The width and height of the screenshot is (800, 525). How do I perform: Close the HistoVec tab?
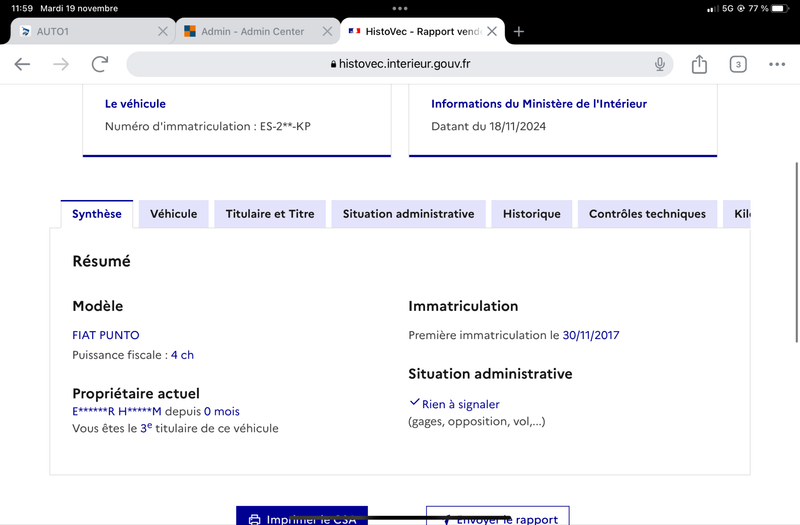pos(492,32)
